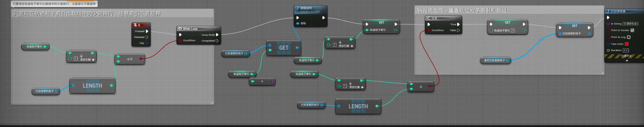Click 添加引脚 on the add node feeding SET

pos(346,46)
